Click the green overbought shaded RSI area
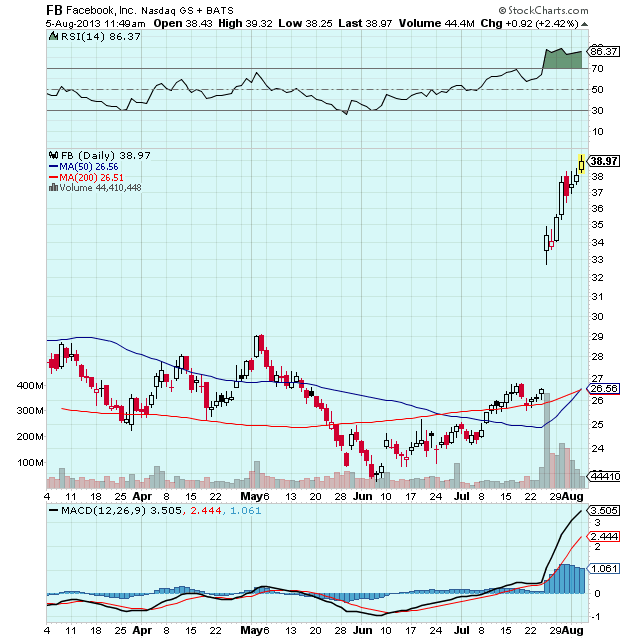This screenshot has width=620, height=639. click(563, 60)
